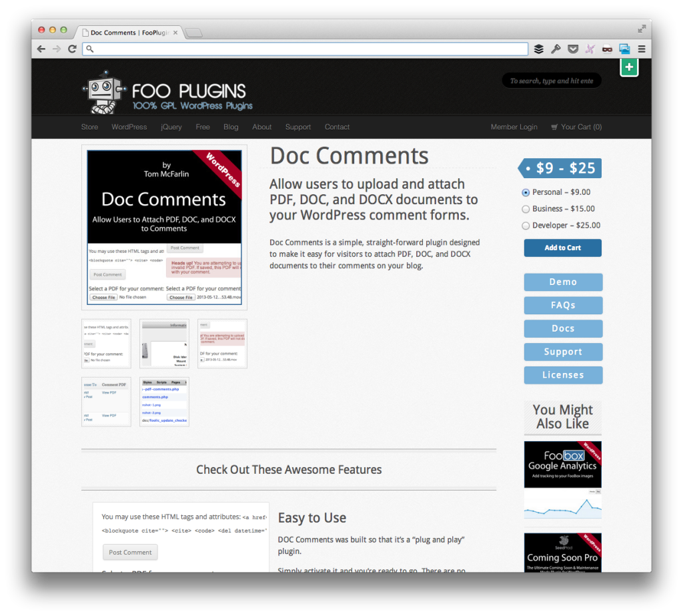The height and width of the screenshot is (616, 683).
Task: Go to the Blog page
Action: (231, 127)
